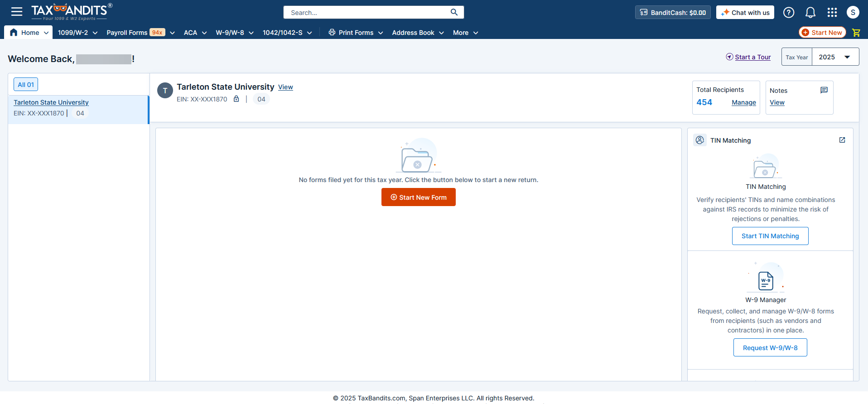Viewport: 868px width, 404px height.
Task: Click the T business avatar circle
Action: pos(165,91)
